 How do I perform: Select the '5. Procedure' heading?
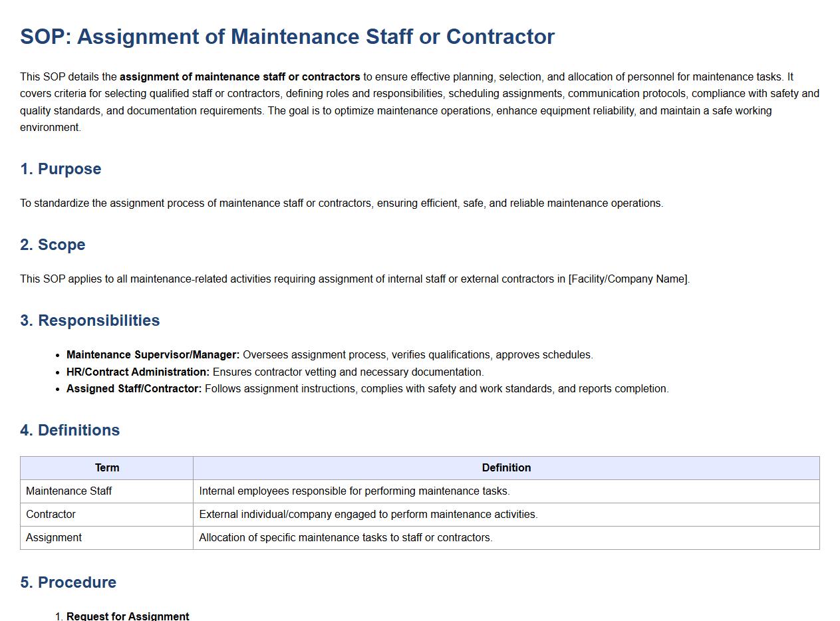[68, 582]
